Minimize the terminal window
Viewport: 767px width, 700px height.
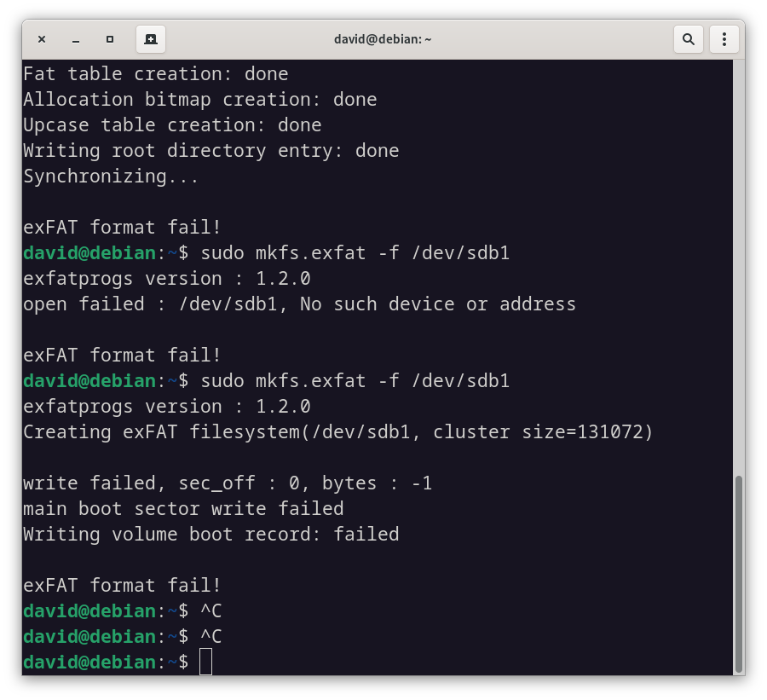coord(76,39)
